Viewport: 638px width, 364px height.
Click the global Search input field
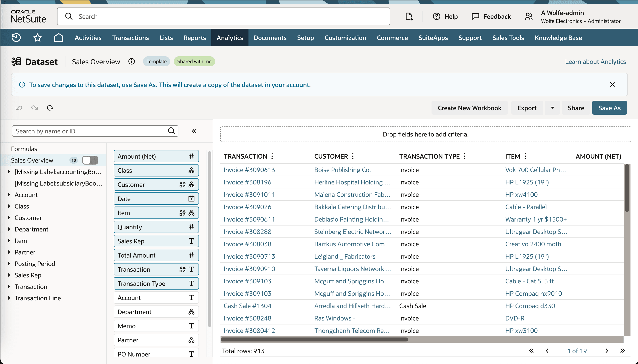click(x=223, y=17)
